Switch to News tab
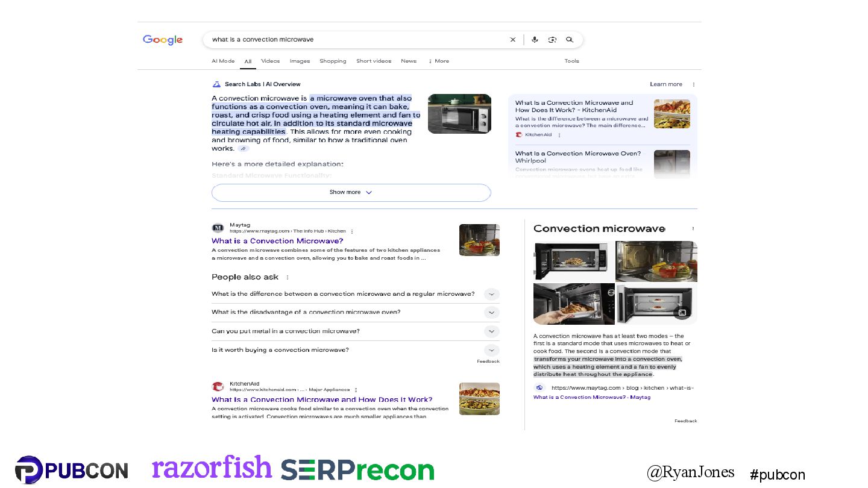The height and width of the screenshot is (488, 868). pyautogui.click(x=409, y=61)
